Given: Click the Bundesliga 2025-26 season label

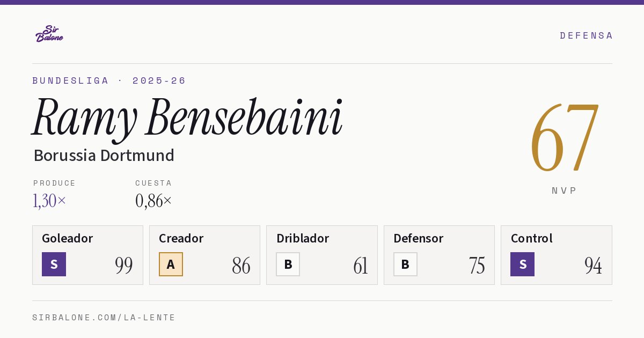Looking at the screenshot, I should [x=109, y=80].
